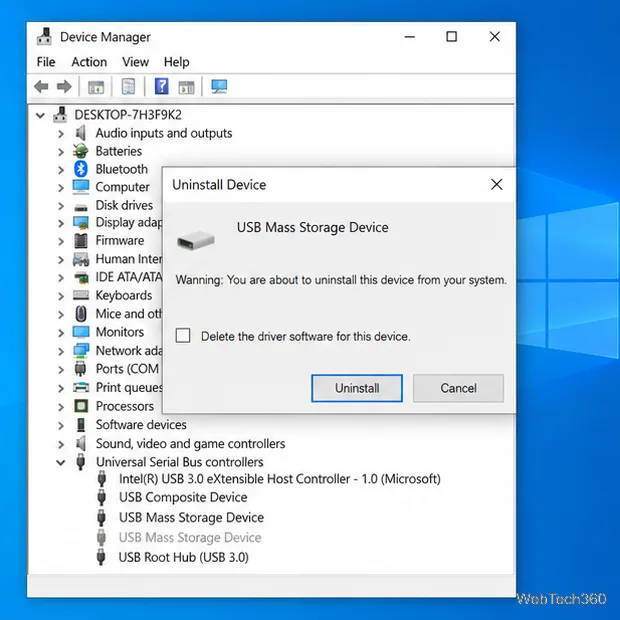Viewport: 620px width, 620px height.
Task: Open the File menu
Action: [x=46, y=62]
